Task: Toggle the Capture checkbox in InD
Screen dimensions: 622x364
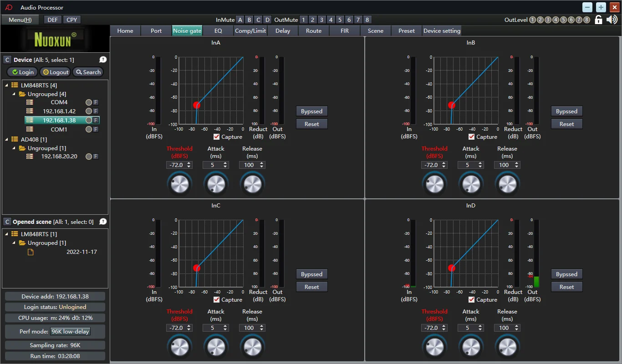Action: click(472, 299)
